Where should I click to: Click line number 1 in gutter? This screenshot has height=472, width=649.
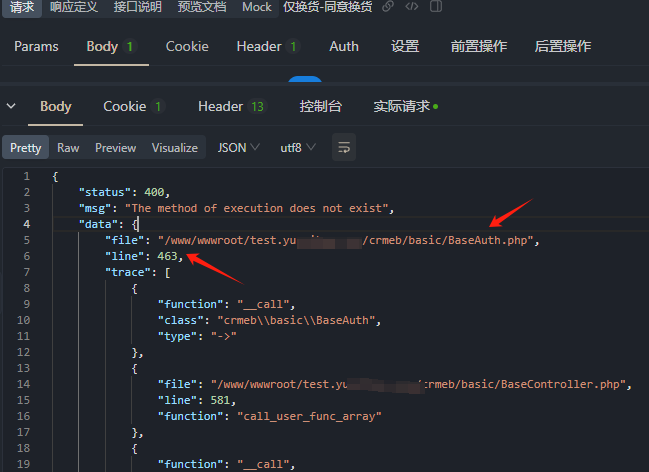point(26,176)
